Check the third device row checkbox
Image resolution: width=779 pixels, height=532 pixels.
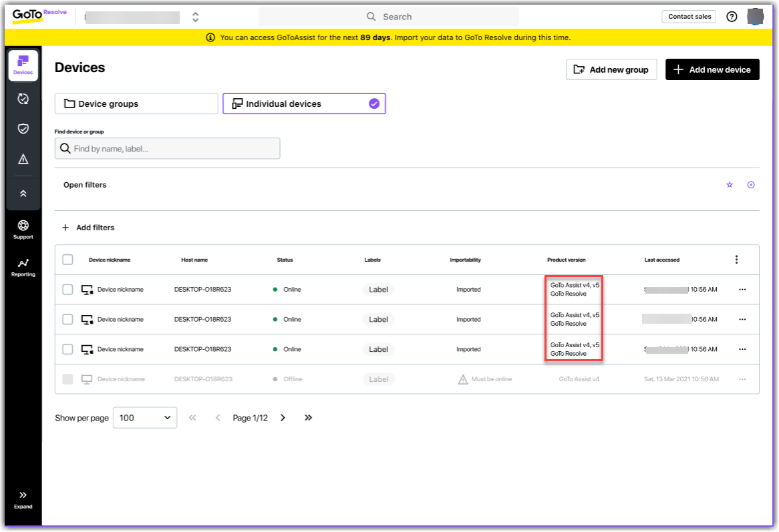tap(67, 349)
